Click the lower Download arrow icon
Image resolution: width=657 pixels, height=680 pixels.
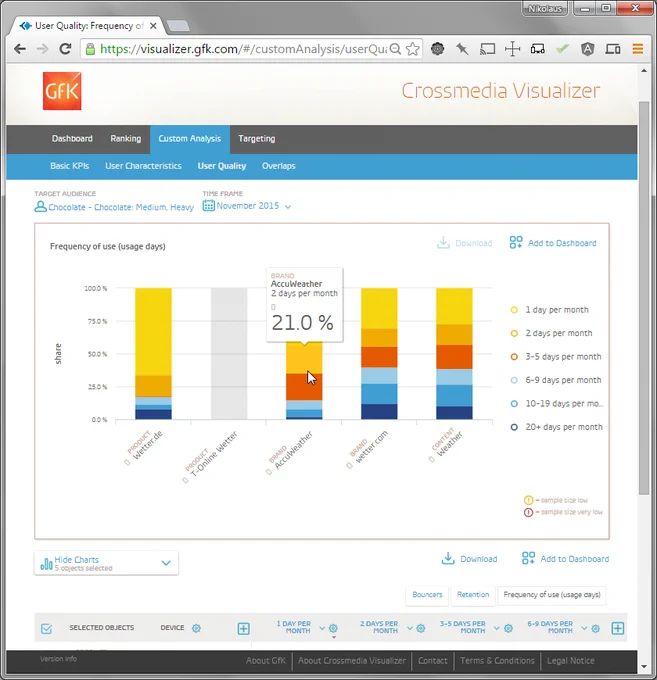(x=448, y=559)
